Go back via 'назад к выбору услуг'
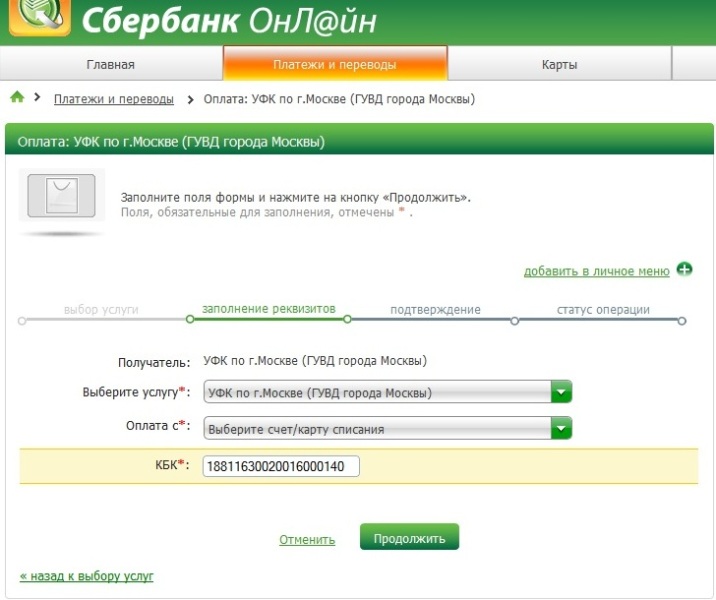 pyautogui.click(x=86, y=577)
